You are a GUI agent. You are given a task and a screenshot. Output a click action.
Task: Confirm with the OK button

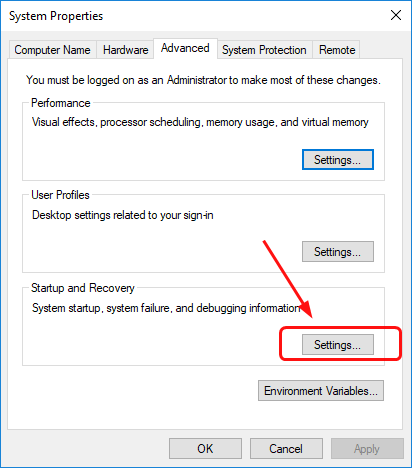click(205, 449)
